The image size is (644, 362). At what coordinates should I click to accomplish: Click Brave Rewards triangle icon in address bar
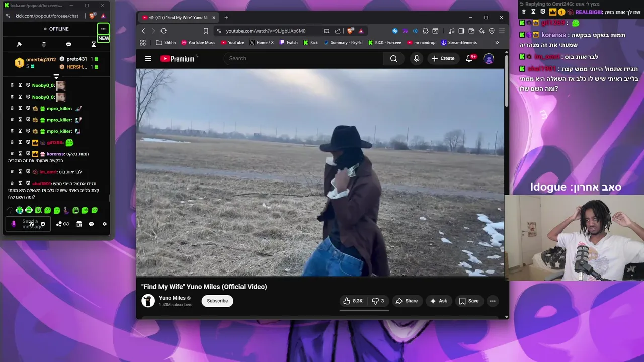(x=361, y=31)
